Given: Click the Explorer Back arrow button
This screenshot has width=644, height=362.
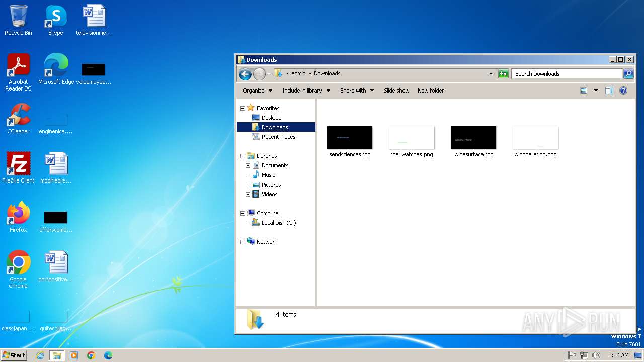Looking at the screenshot, I should (245, 74).
